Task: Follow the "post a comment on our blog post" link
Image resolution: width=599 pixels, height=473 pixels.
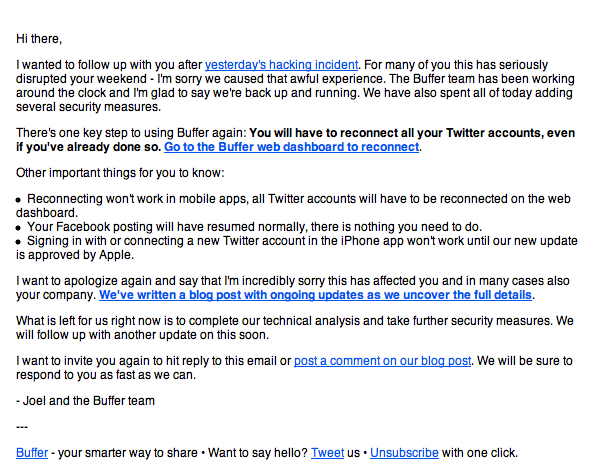Action: [382, 361]
